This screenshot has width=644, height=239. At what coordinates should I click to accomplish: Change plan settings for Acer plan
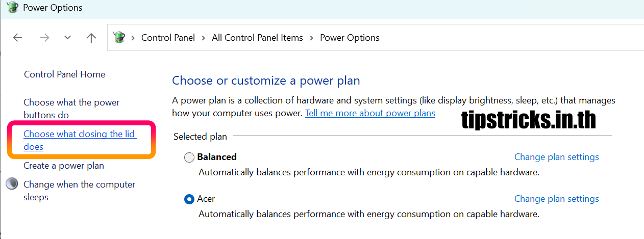click(x=556, y=199)
